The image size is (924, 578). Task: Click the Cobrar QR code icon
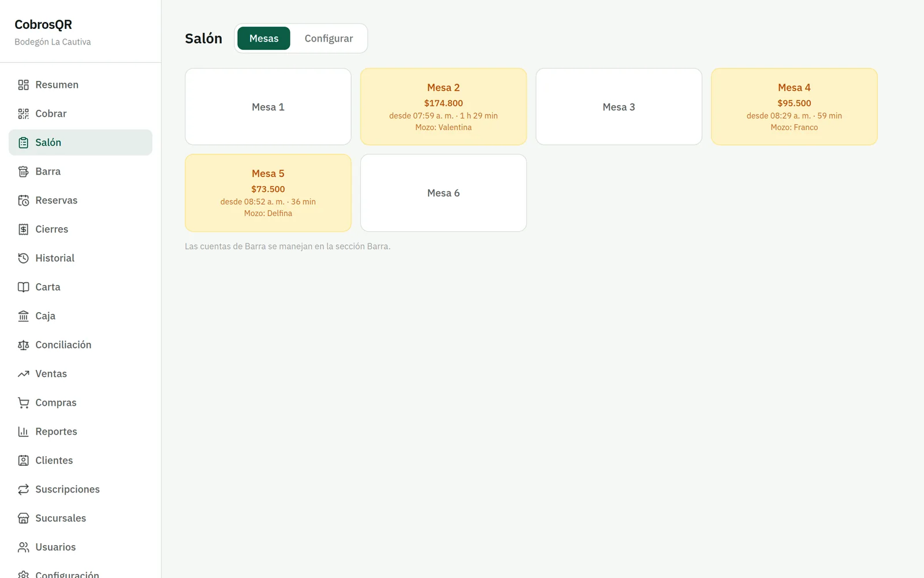coord(23,114)
